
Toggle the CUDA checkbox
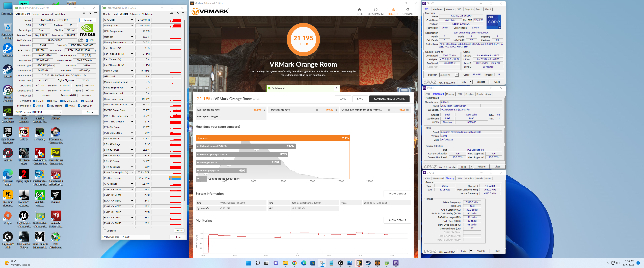(48, 101)
